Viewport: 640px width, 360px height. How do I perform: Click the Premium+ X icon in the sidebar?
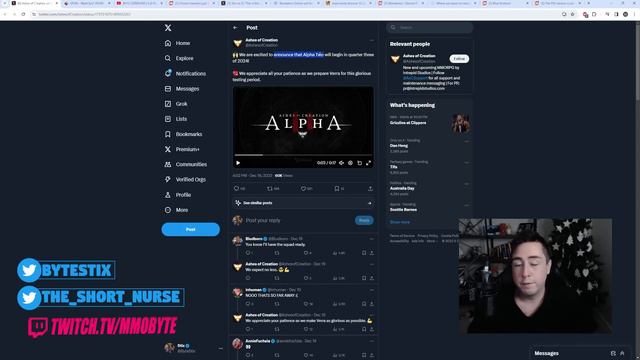point(168,149)
